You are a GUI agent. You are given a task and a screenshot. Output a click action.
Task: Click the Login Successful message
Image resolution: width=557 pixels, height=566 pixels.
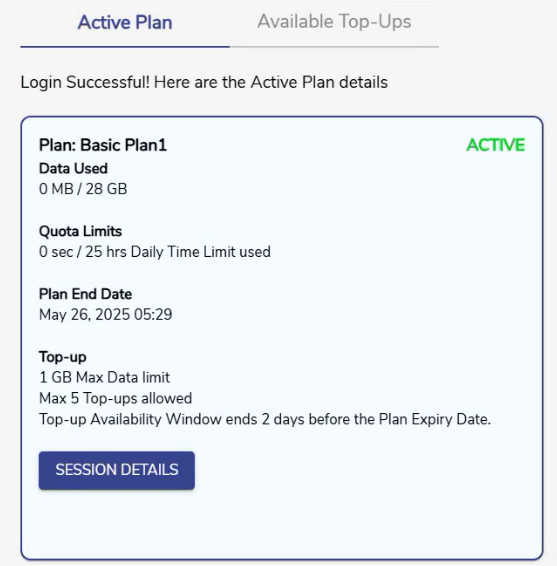click(x=204, y=82)
